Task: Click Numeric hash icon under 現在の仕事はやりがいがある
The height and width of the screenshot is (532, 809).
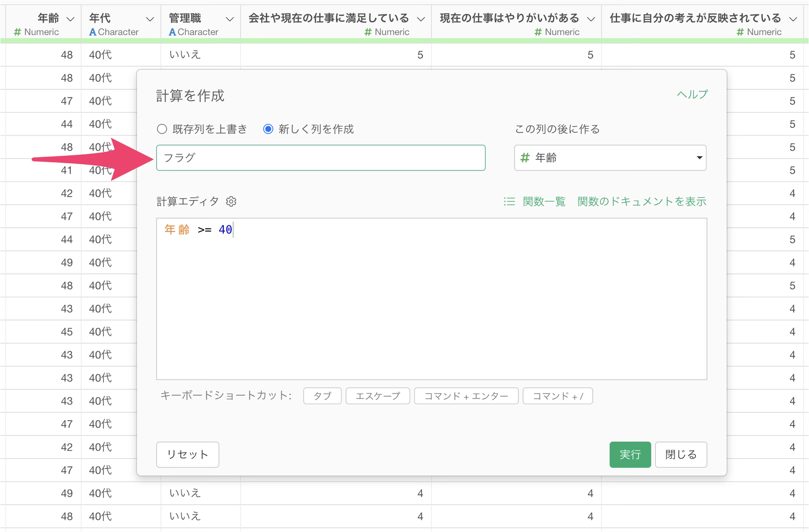Action: [x=538, y=32]
